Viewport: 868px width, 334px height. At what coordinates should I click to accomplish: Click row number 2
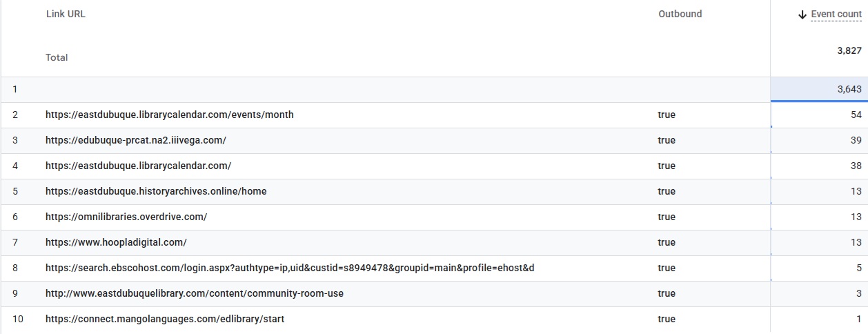click(14, 115)
